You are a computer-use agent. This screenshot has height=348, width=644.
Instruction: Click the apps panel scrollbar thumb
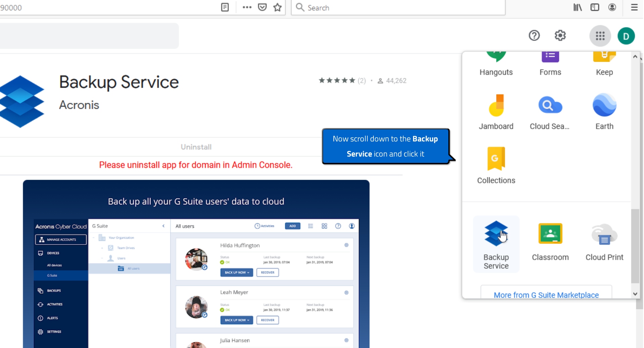[x=635, y=246]
